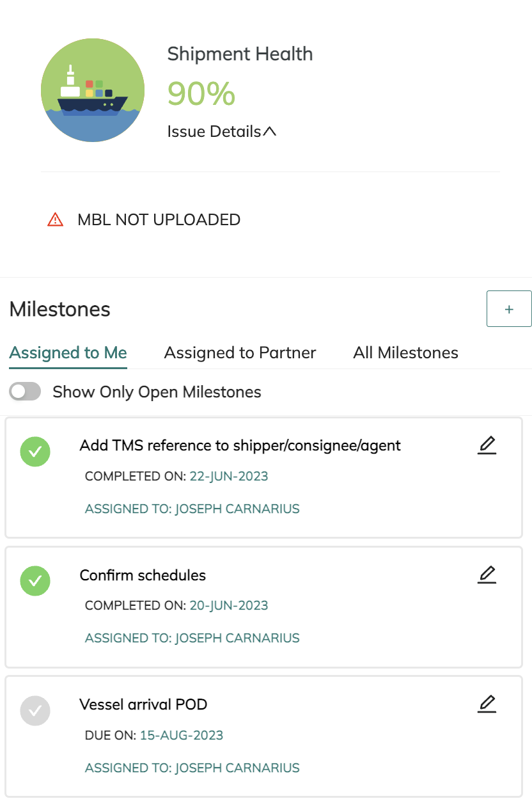Toggle Show Only Open Milestones switch
Screen dimensions: 532x801
pos(25,392)
